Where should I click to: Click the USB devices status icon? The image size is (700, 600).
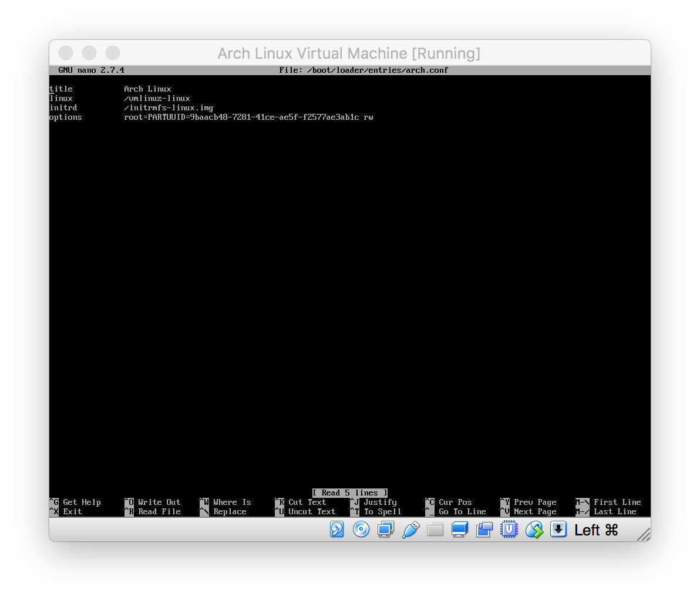pos(410,530)
